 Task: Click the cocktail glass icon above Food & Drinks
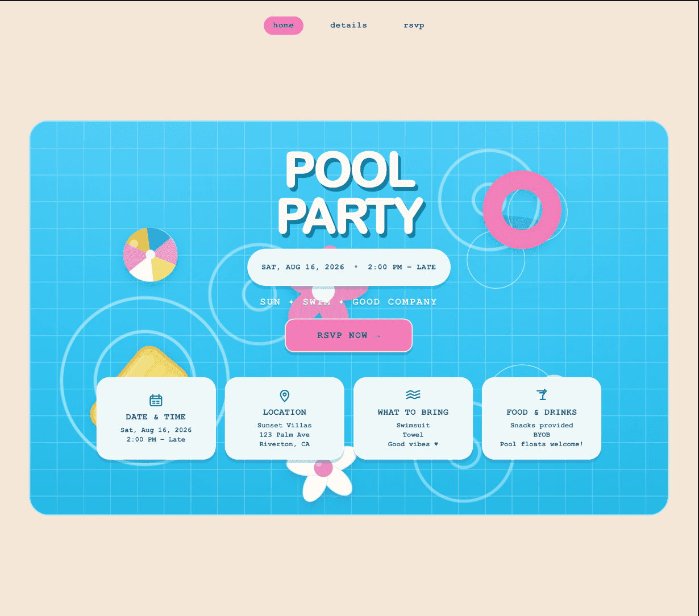point(542,395)
